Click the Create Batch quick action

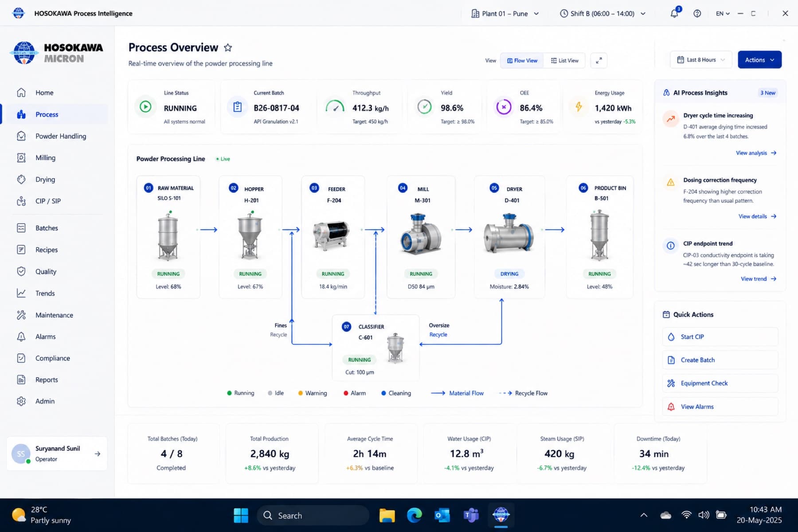[x=720, y=360]
